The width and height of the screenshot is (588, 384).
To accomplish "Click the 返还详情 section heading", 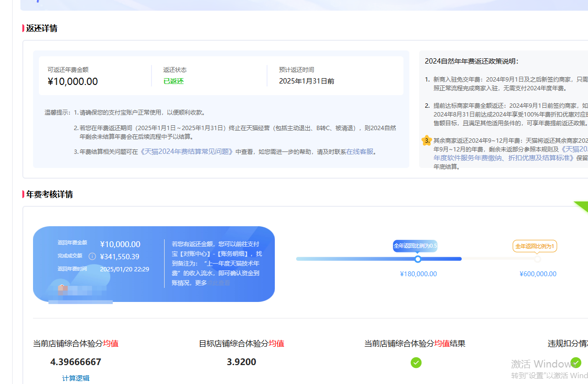I will (42, 29).
